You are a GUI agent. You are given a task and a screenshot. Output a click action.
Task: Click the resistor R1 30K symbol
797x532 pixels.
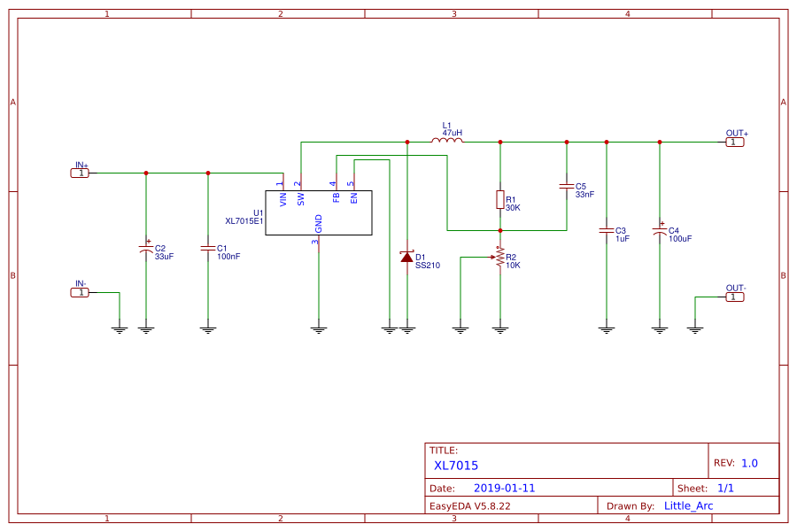tap(500, 201)
